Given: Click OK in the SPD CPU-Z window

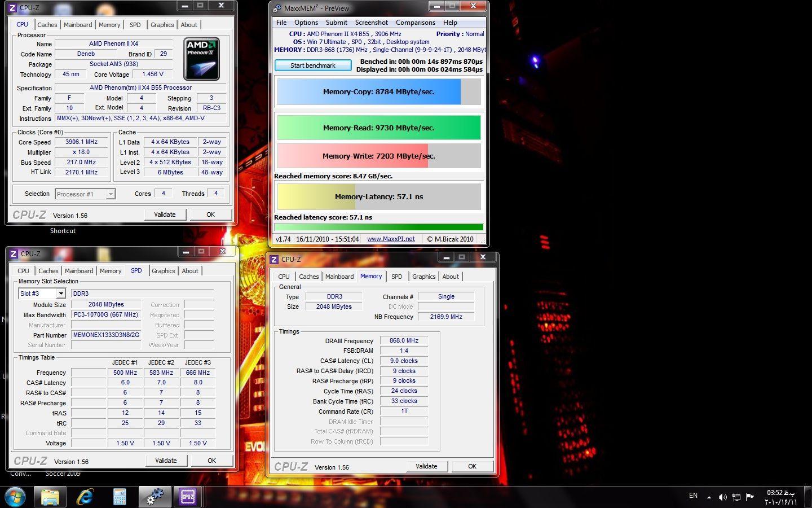Looking at the screenshot, I should [211, 461].
